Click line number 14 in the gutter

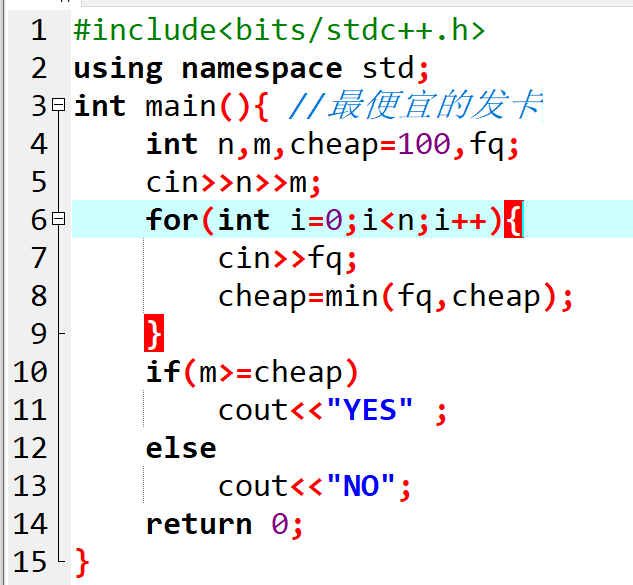(x=30, y=524)
